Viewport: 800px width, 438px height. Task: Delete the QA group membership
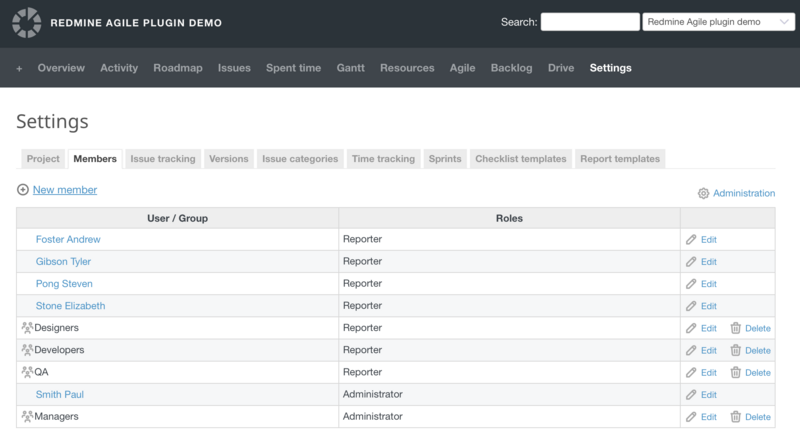coord(750,372)
